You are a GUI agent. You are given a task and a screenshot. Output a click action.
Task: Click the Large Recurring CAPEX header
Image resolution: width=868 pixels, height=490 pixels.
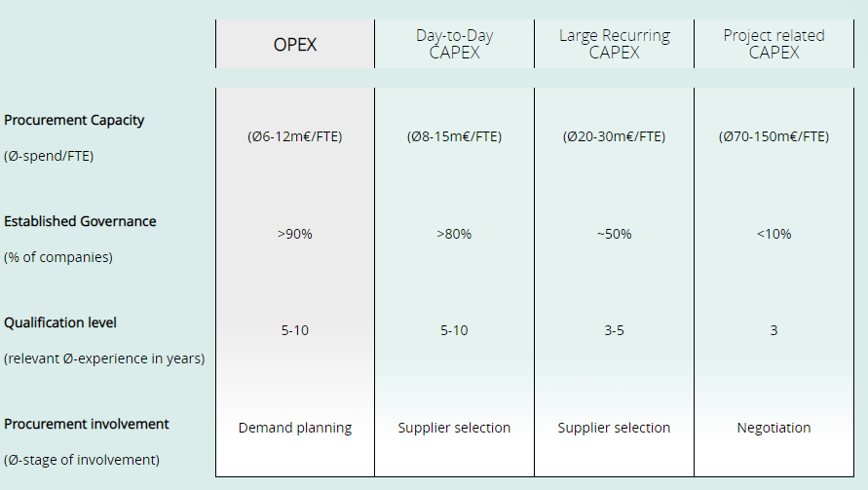[x=614, y=44]
